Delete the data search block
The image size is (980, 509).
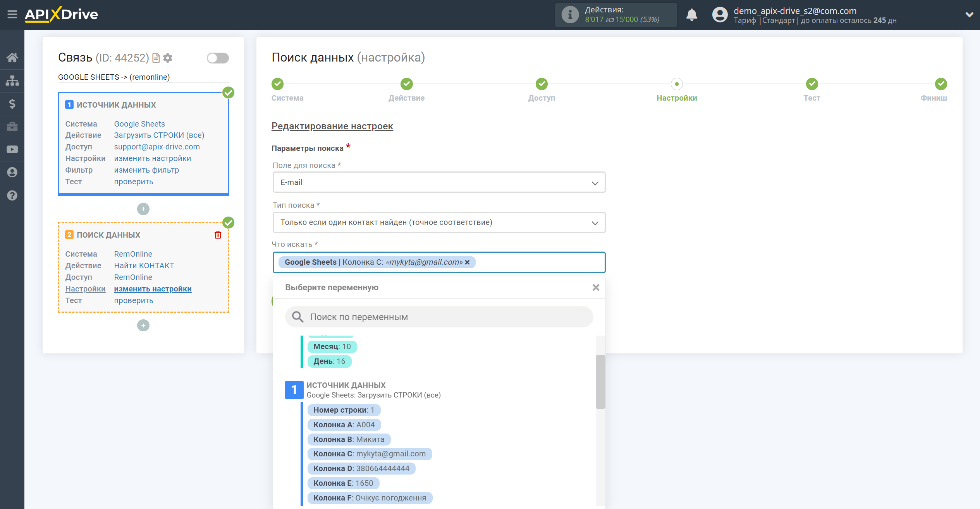(218, 235)
